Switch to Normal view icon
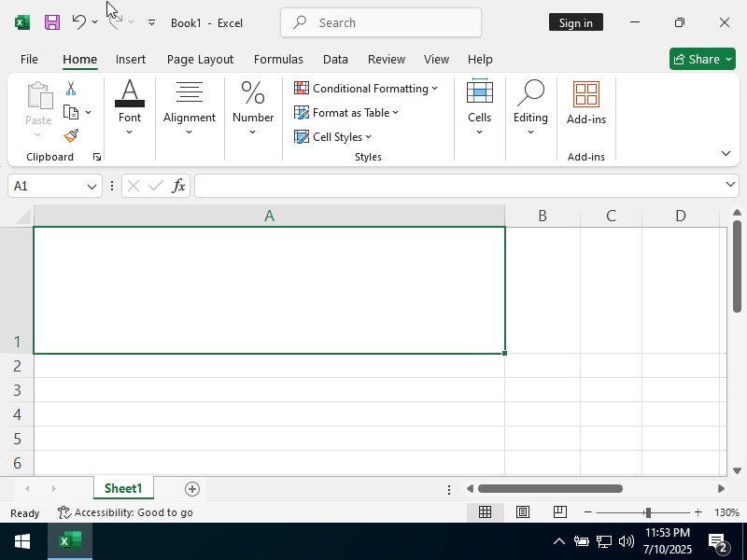The height and width of the screenshot is (560, 747). point(485,511)
